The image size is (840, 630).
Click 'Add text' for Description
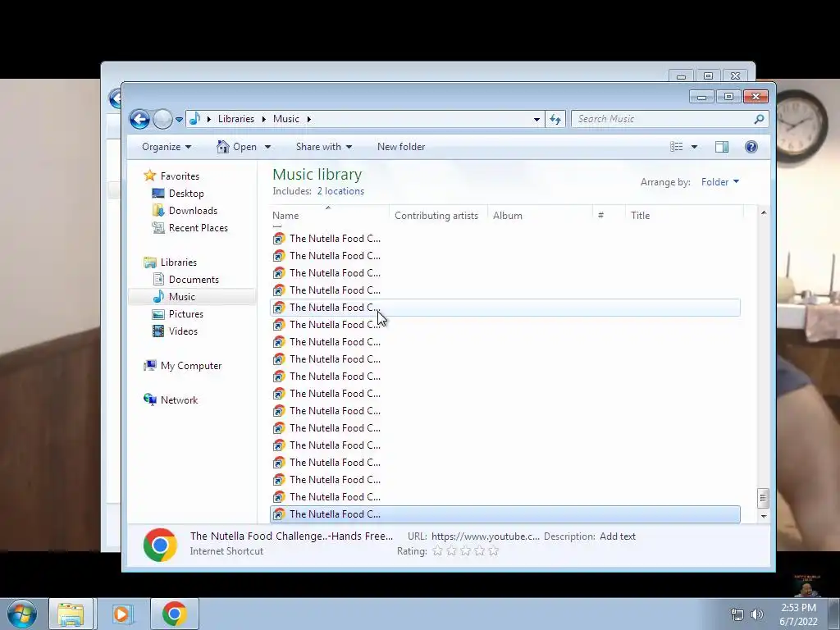click(x=617, y=536)
